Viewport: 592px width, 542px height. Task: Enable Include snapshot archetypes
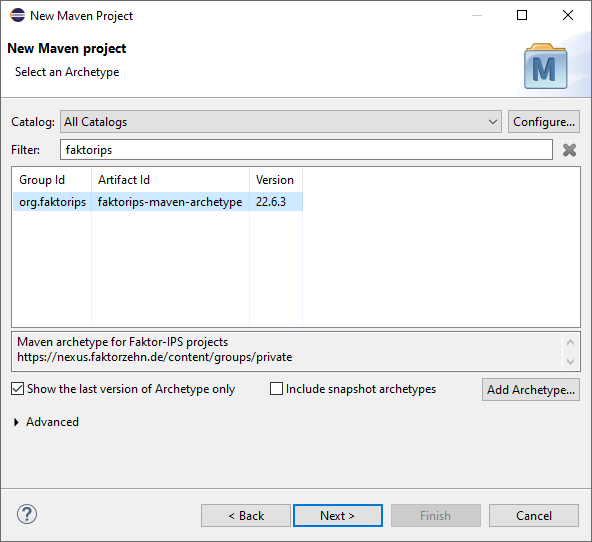276,389
